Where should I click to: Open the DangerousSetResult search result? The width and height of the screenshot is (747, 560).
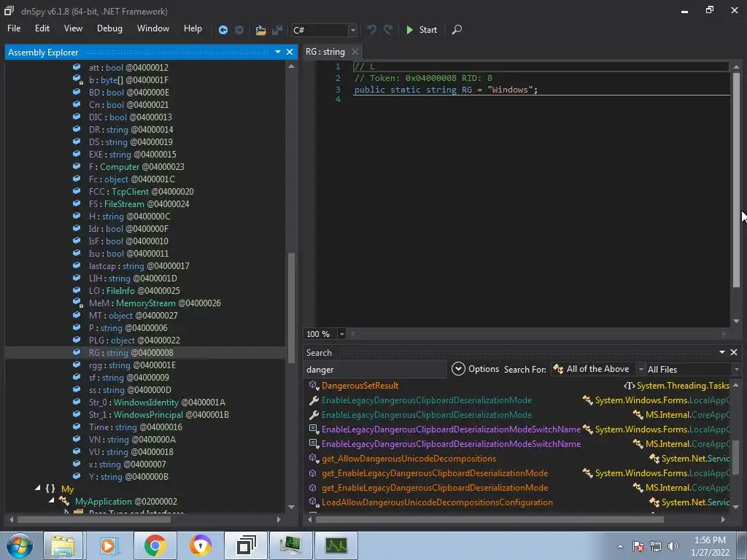pos(360,386)
